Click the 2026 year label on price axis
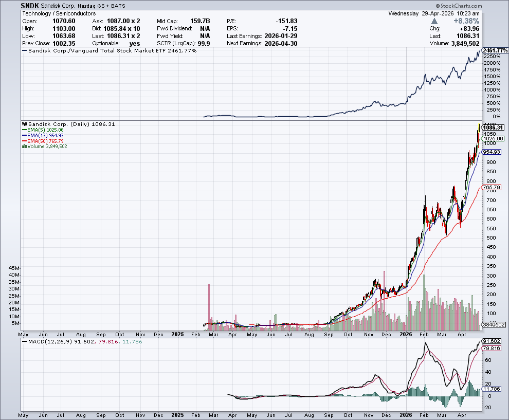The width and height of the screenshot is (509, 420). click(x=406, y=334)
